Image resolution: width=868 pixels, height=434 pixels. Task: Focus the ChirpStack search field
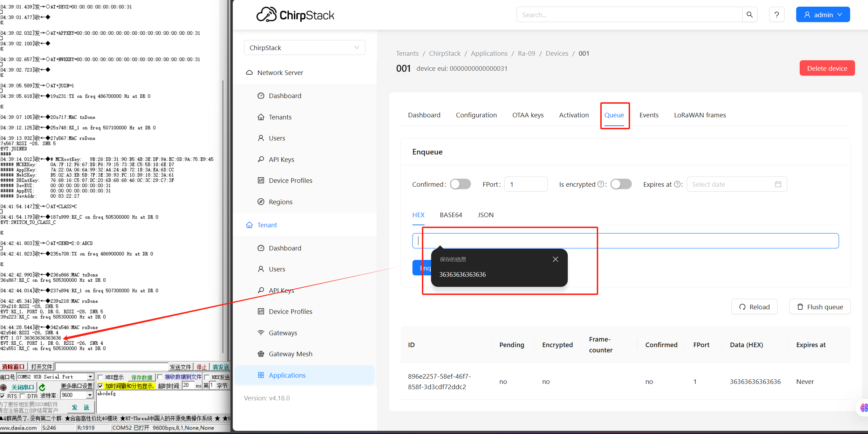point(629,15)
